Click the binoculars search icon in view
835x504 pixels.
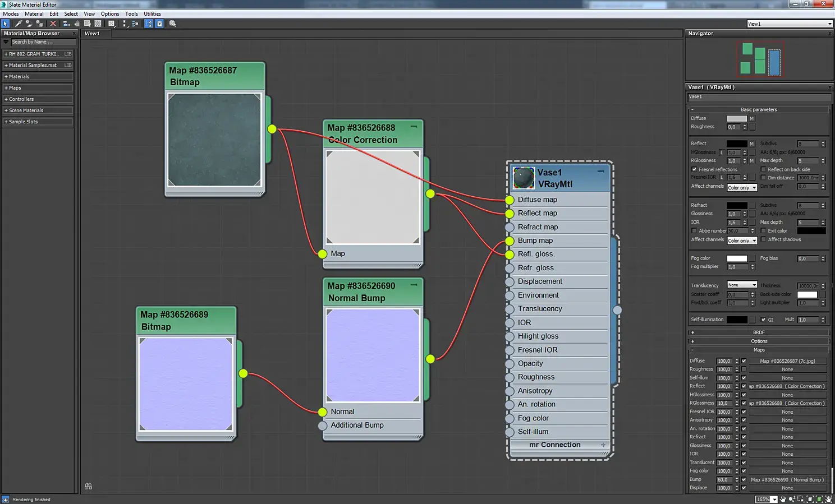[88, 486]
